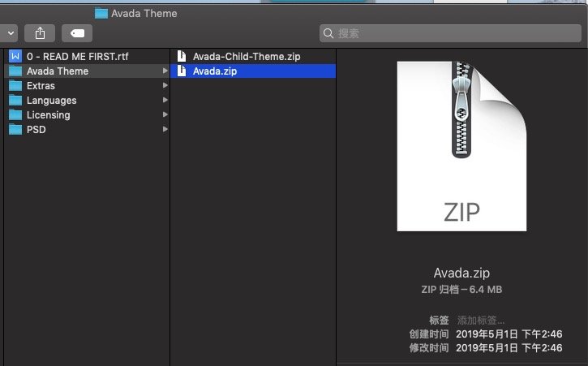Image resolution: width=588 pixels, height=366 pixels.
Task: Click the 创建时间 date value
Action: [509, 334]
